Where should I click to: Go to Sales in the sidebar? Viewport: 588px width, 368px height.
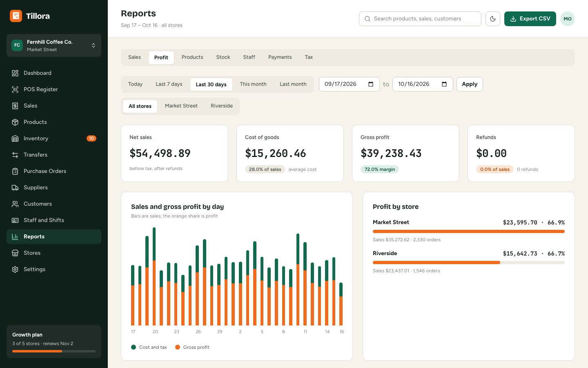(x=54, y=106)
